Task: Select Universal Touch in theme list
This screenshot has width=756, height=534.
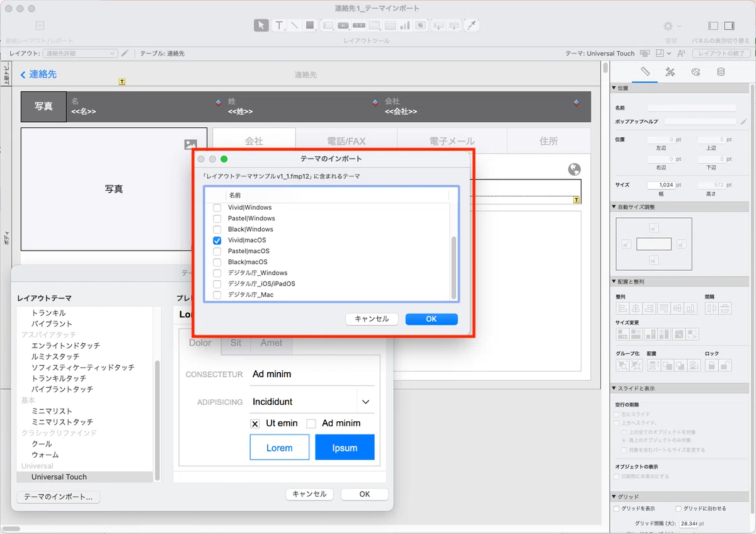Action: 84,477
